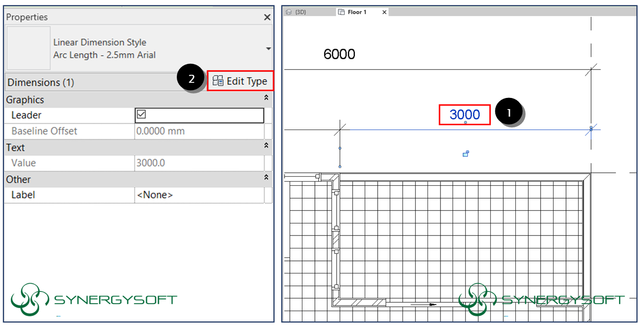
Task: Click the padlock icon below the 3000 dimension
Action: 465,154
